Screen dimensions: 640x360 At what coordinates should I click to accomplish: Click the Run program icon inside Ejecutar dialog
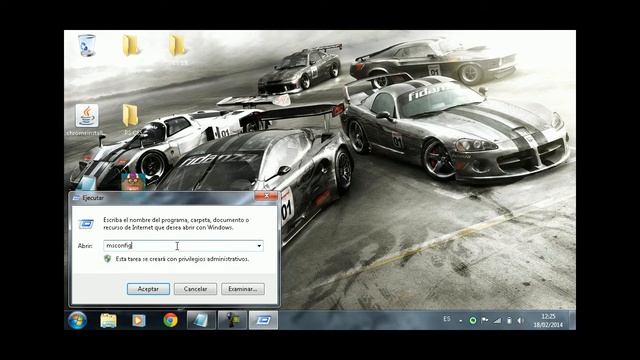click(x=86, y=224)
